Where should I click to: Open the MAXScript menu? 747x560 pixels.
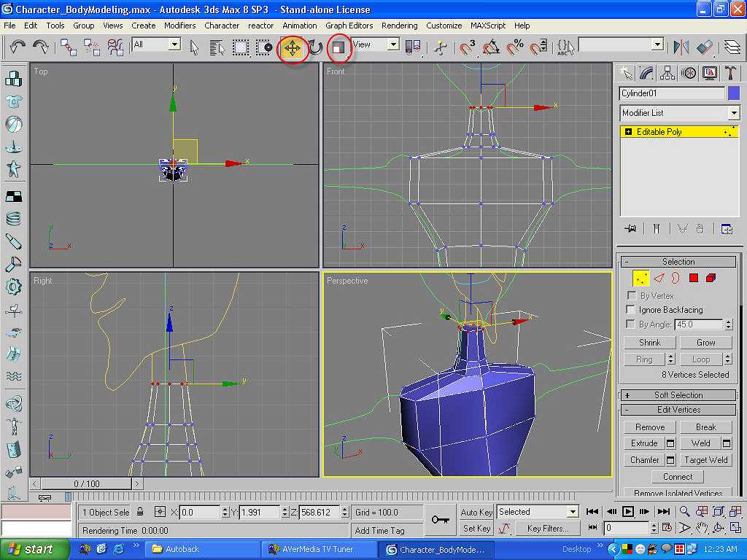[x=488, y=26]
